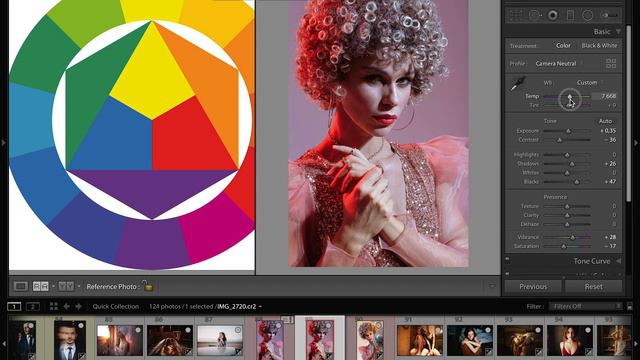The image size is (640, 360).
Task: Toggle the Tone Curve panel switch
Action: point(508,258)
